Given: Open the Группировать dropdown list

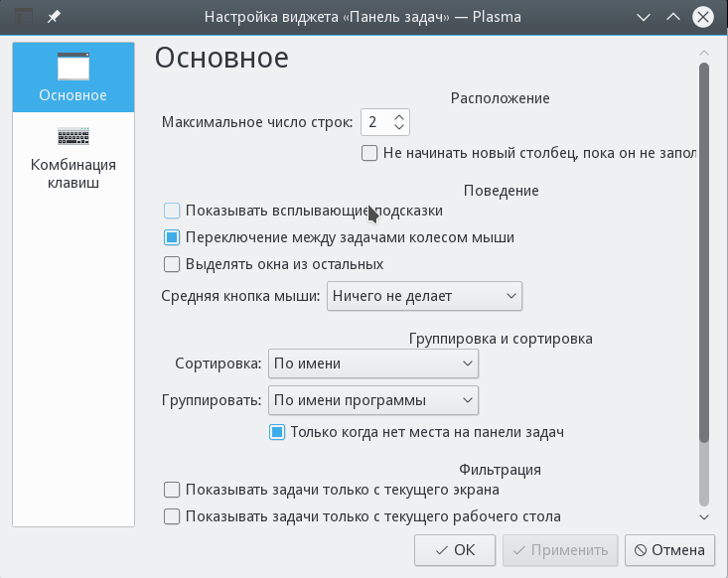Looking at the screenshot, I should coord(372,400).
